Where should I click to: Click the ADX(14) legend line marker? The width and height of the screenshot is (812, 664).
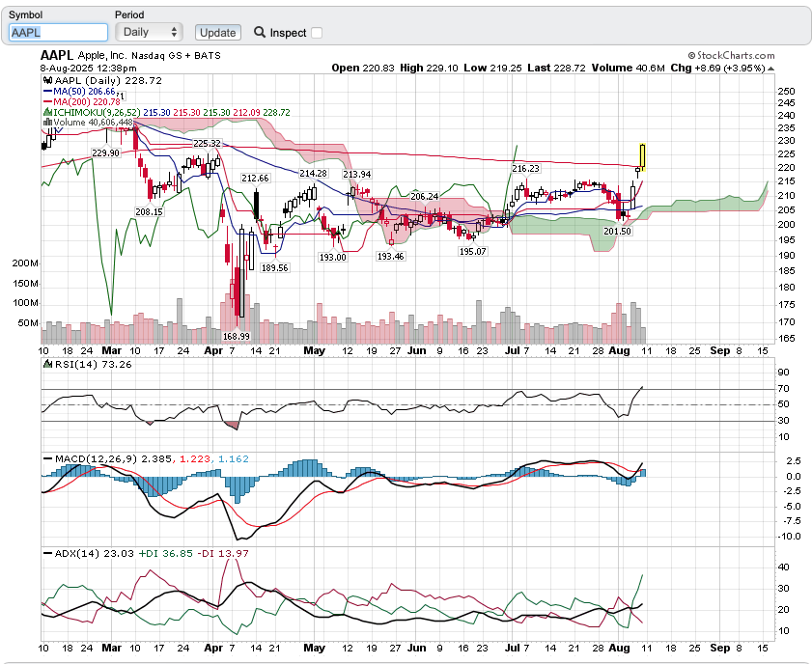point(47,551)
